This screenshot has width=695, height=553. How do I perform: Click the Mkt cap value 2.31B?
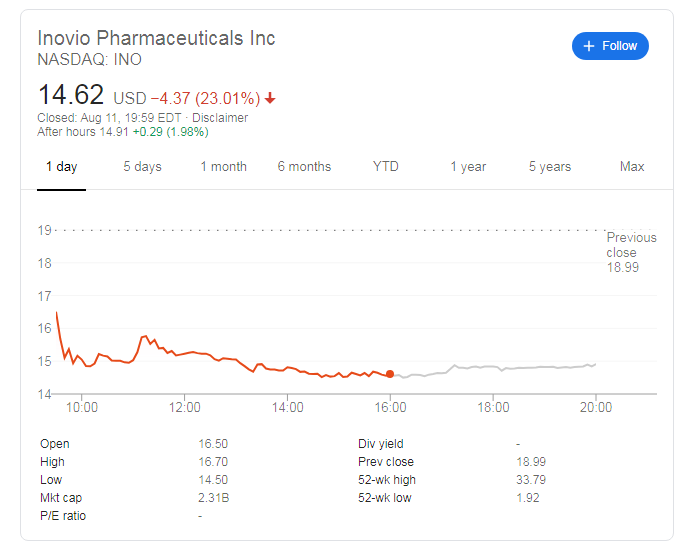214,498
